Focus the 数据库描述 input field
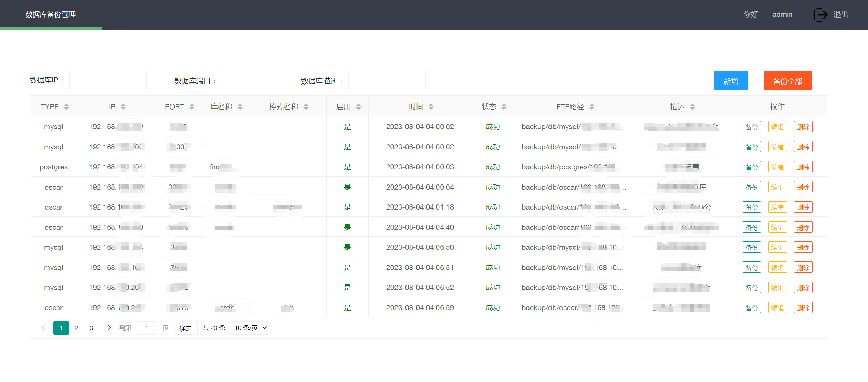The image size is (868, 382). click(x=387, y=80)
